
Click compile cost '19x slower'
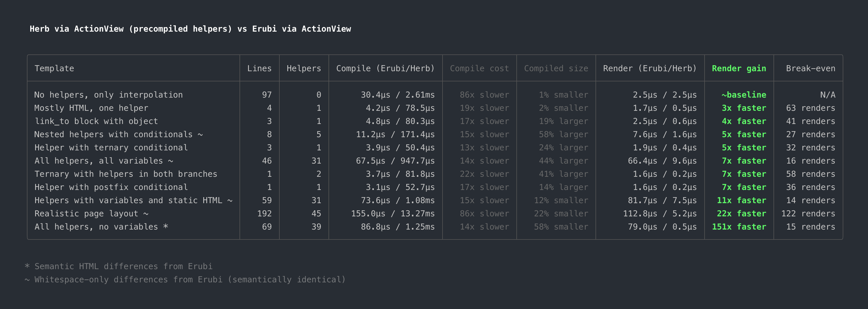point(484,108)
